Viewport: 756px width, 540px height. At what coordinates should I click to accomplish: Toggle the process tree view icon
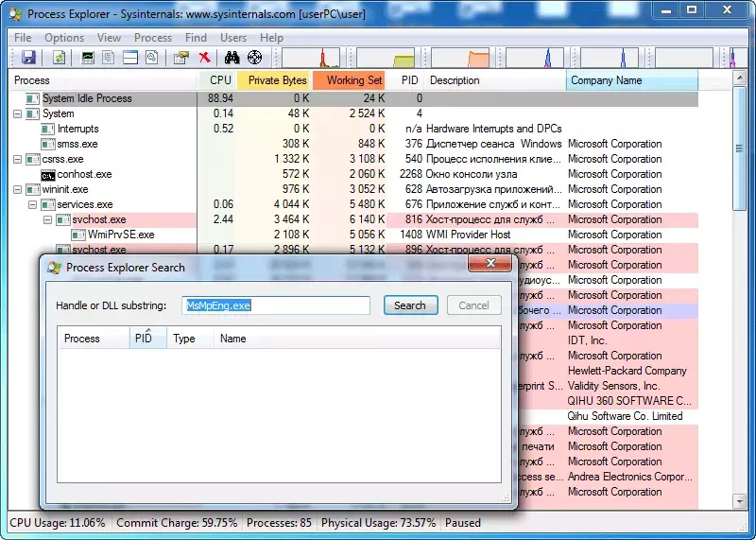pyautogui.click(x=109, y=58)
